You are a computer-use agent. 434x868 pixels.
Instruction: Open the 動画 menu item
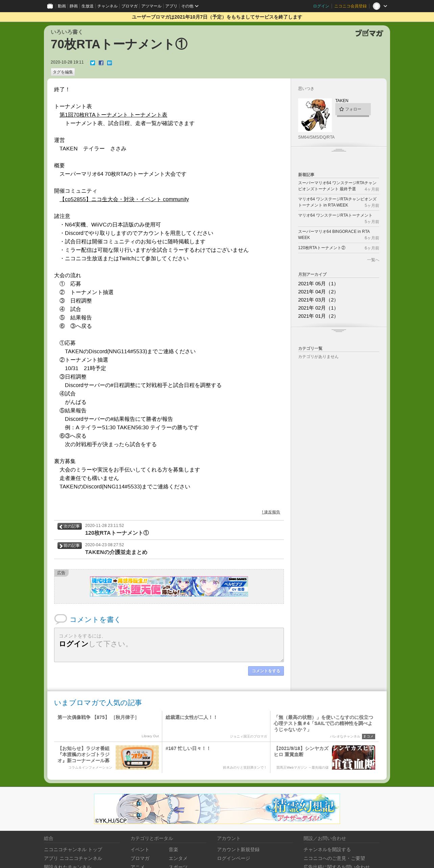pos(62,6)
